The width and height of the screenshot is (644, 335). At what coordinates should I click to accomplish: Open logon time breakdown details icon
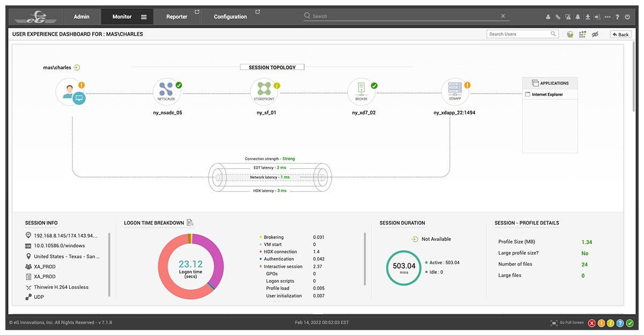click(x=190, y=223)
